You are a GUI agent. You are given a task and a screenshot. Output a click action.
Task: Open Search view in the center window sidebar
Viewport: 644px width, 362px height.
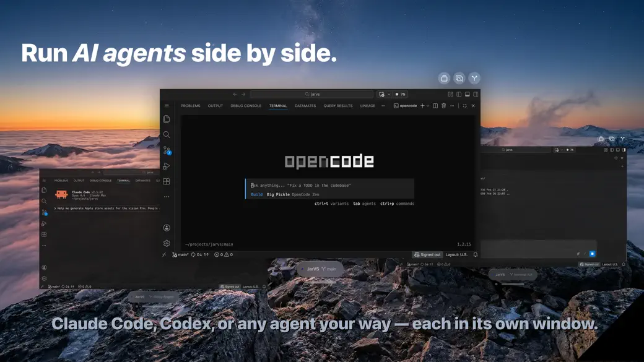pos(167,135)
